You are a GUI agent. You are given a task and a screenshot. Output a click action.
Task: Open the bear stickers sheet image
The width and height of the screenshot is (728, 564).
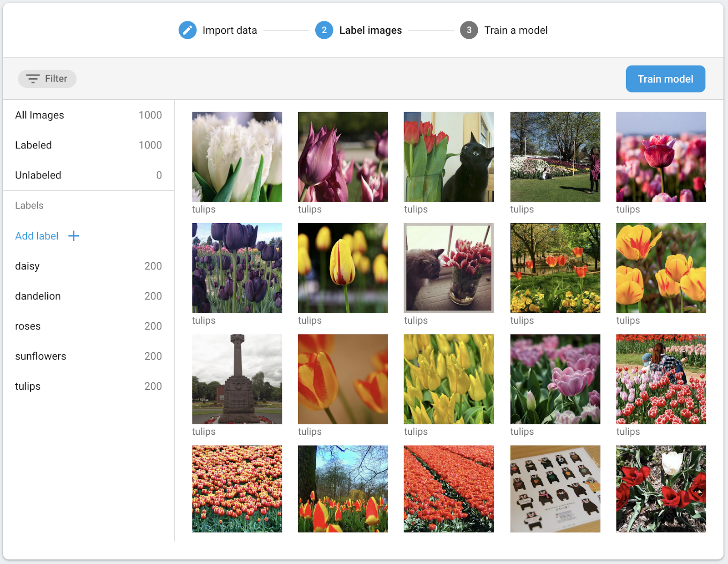point(555,488)
